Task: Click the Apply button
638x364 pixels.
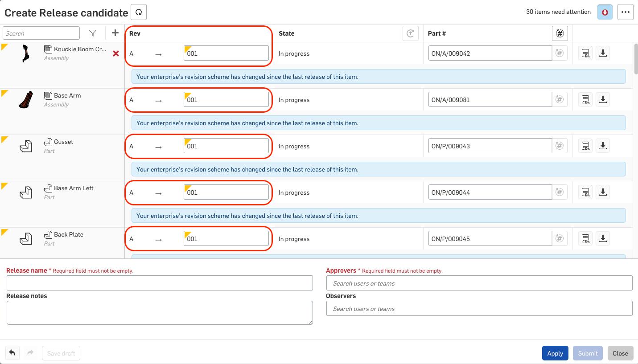Action: pyautogui.click(x=555, y=353)
